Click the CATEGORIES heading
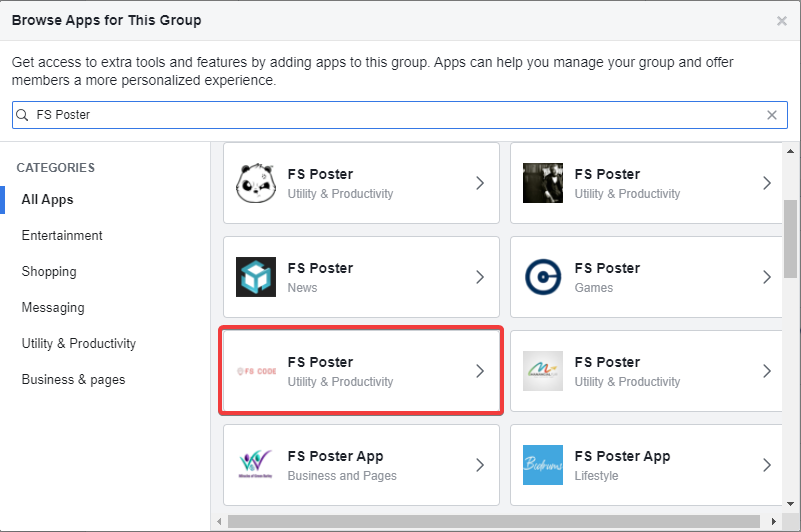This screenshot has width=801, height=532. click(x=56, y=168)
